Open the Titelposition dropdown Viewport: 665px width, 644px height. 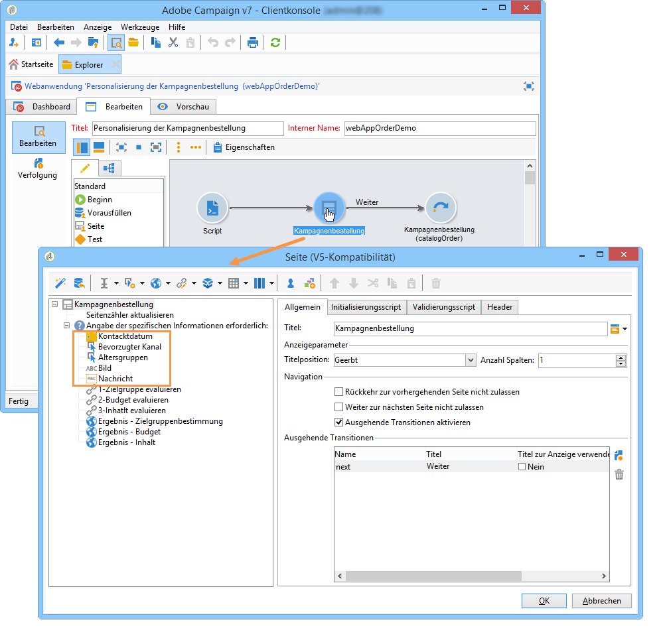coord(471,360)
